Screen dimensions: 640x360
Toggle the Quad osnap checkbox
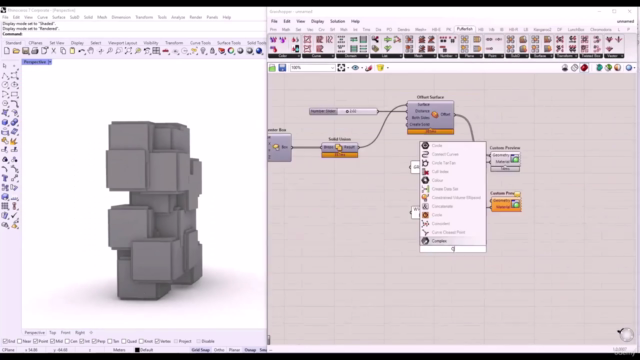tap(124, 341)
